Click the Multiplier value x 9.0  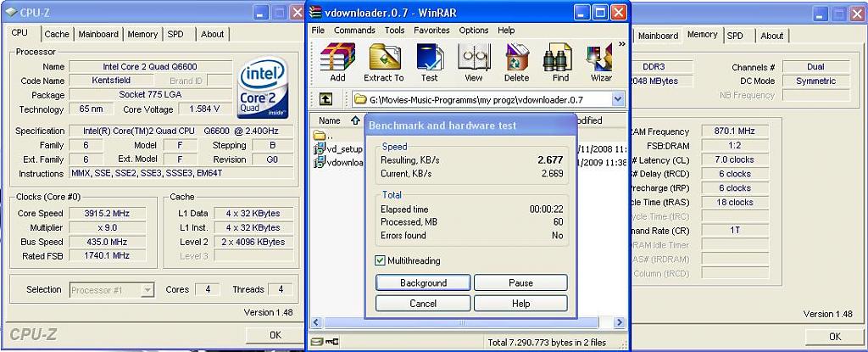coord(108,227)
